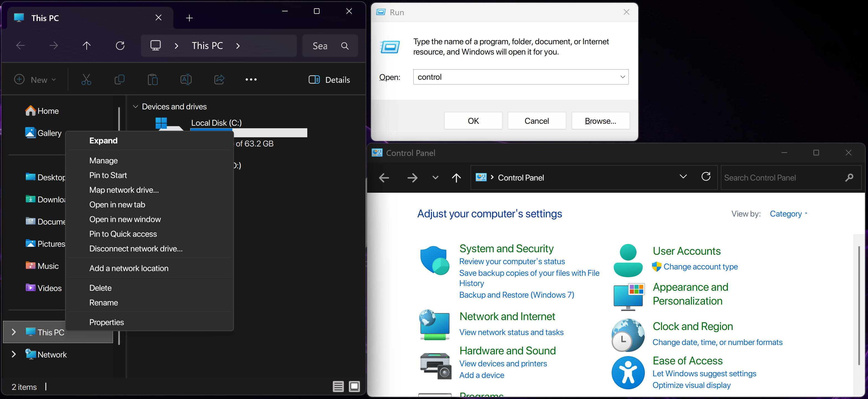Refresh the Control Panel window
The image size is (868, 399).
(705, 177)
